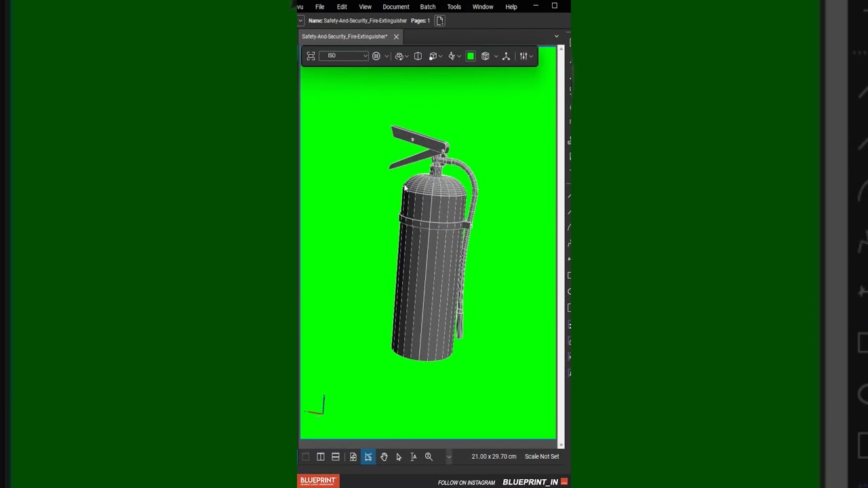Click the projection cube icon
Screen dimensions: 868x488
pos(433,56)
